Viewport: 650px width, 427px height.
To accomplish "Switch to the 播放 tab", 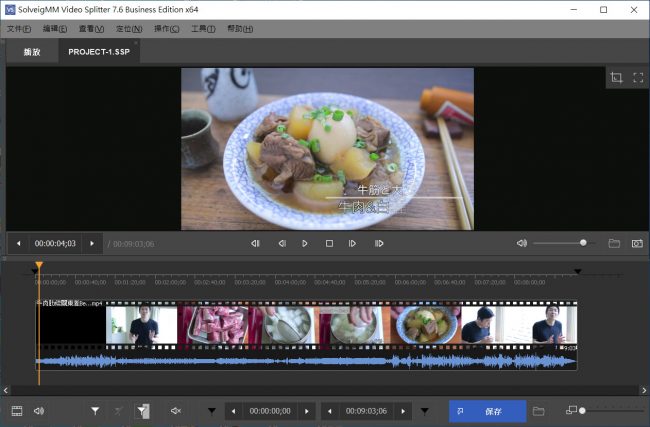I will 32,52.
